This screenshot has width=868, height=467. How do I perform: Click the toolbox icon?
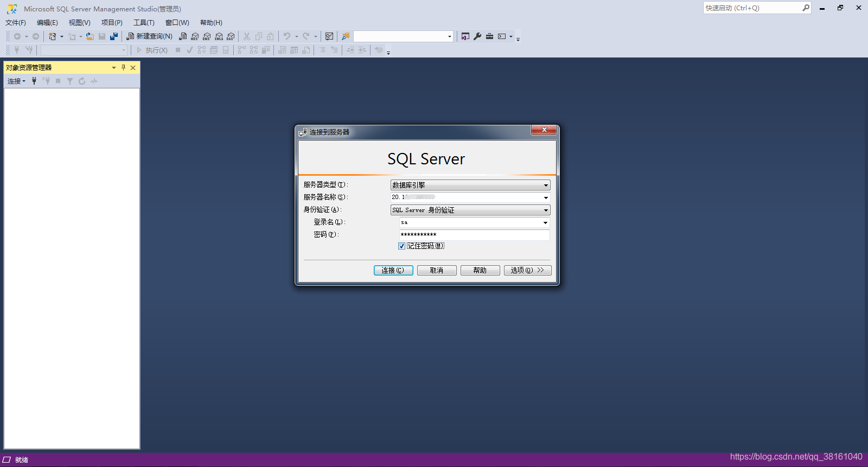pyautogui.click(x=489, y=36)
